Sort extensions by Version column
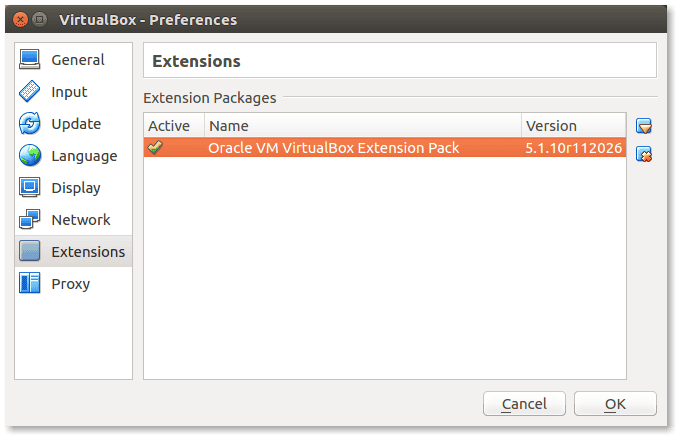Image resolution: width=676 pixels, height=435 pixels. [x=574, y=126]
